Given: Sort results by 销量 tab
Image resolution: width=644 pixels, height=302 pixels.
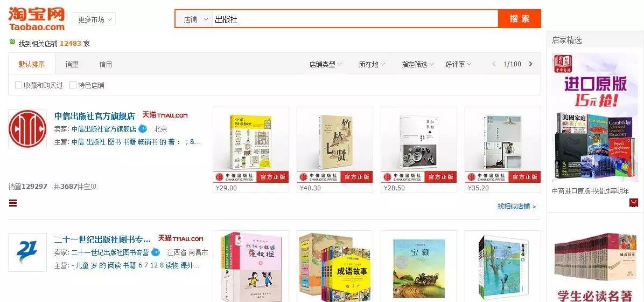Looking at the screenshot, I should click(72, 64).
